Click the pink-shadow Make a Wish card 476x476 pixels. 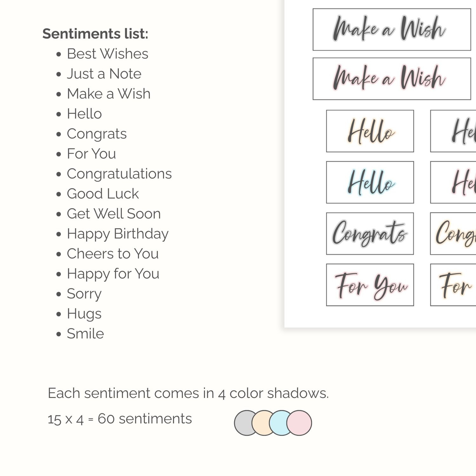pyautogui.click(x=392, y=79)
